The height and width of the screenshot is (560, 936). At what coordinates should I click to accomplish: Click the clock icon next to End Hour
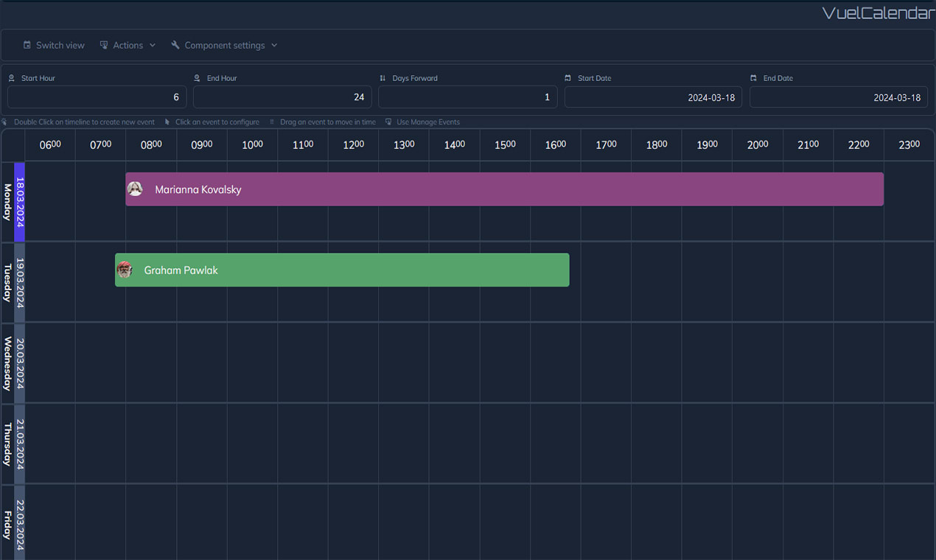tap(197, 77)
